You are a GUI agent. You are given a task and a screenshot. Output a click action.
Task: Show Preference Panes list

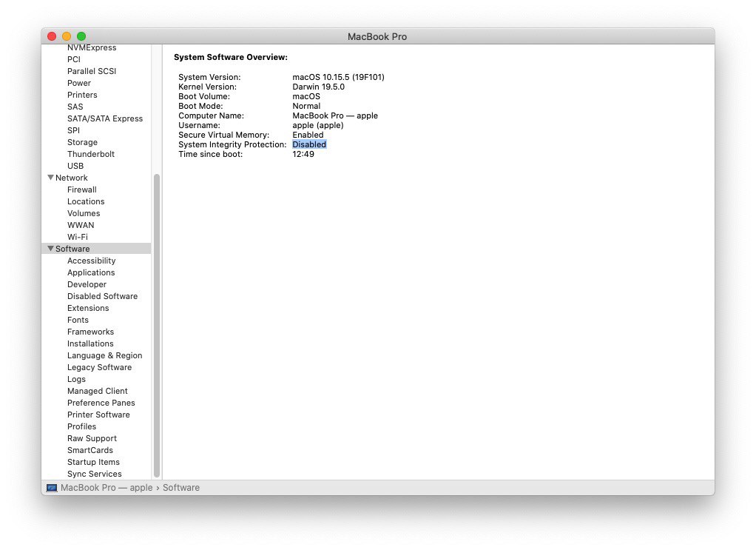101,403
